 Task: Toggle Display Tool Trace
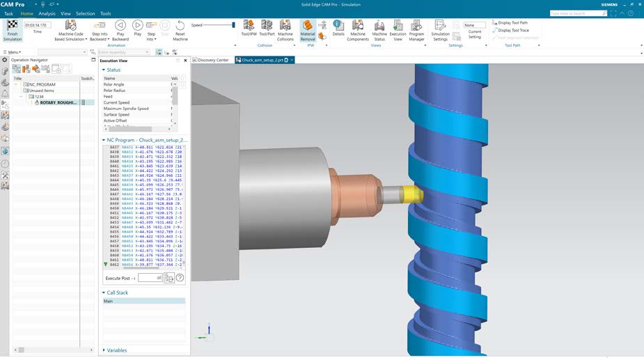(x=510, y=30)
